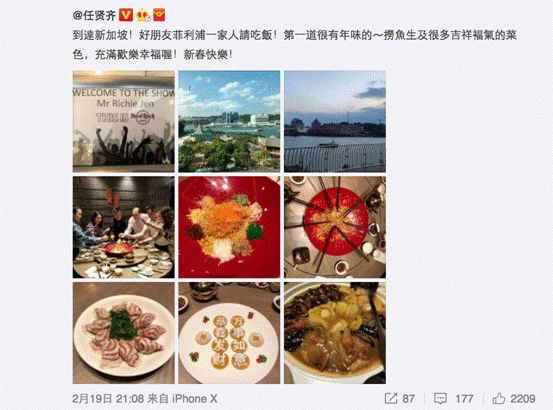Open the Welcome Mr Richie Jen photo
The height and width of the screenshot is (410, 553).
[x=123, y=121]
